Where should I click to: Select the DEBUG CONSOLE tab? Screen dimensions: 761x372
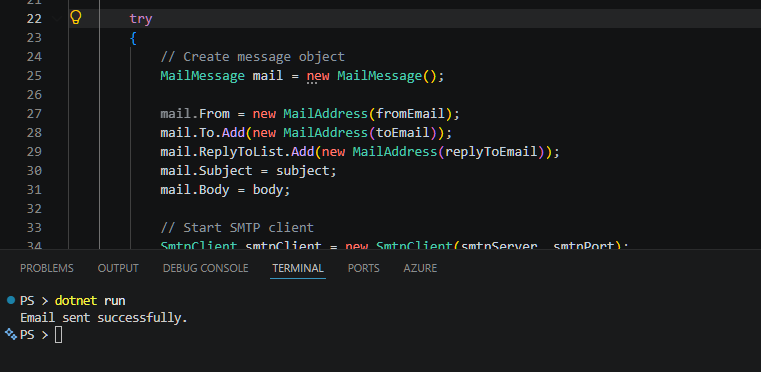pos(205,268)
